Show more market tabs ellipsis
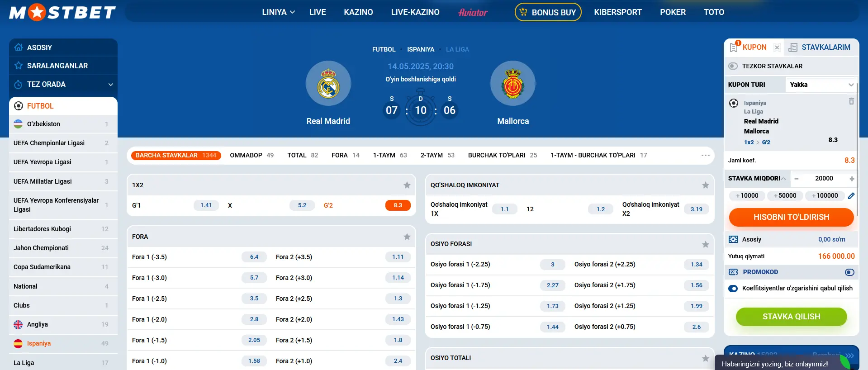Viewport: 868px width, 370px height. pyautogui.click(x=706, y=155)
